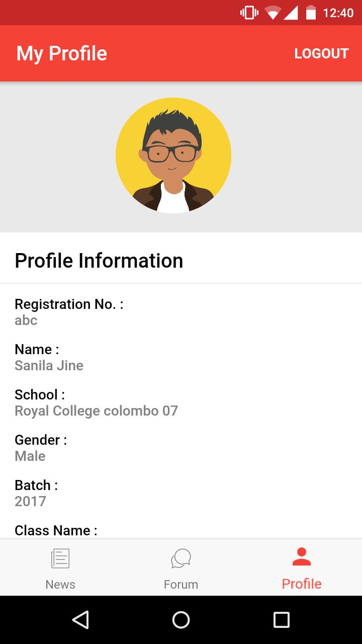Switch to the News tab label
This screenshot has height=644, width=362.
[60, 585]
